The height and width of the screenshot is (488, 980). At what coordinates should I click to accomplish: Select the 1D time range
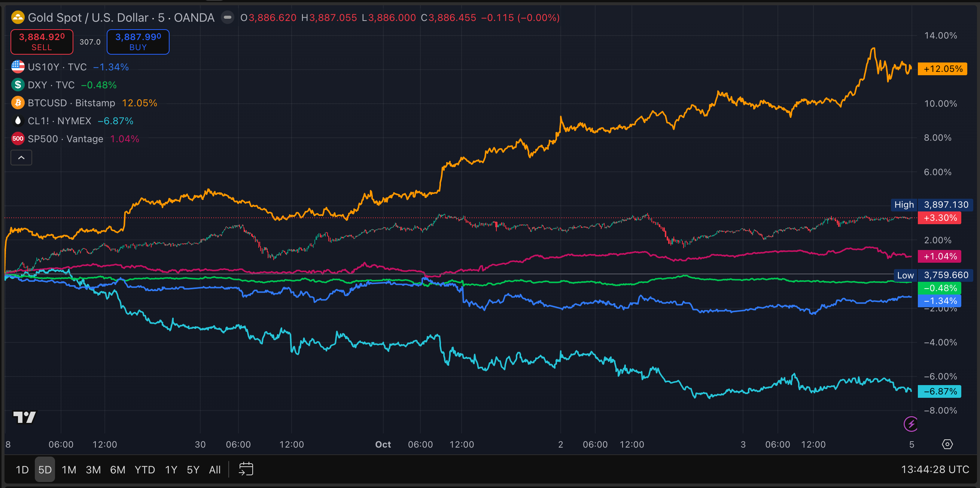22,470
